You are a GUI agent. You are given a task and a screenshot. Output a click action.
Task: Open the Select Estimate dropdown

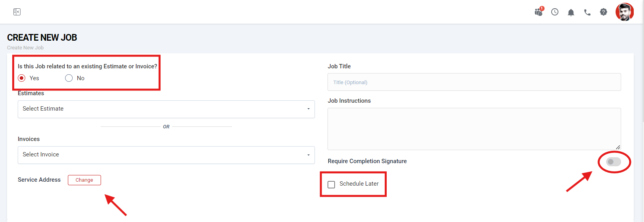166,109
